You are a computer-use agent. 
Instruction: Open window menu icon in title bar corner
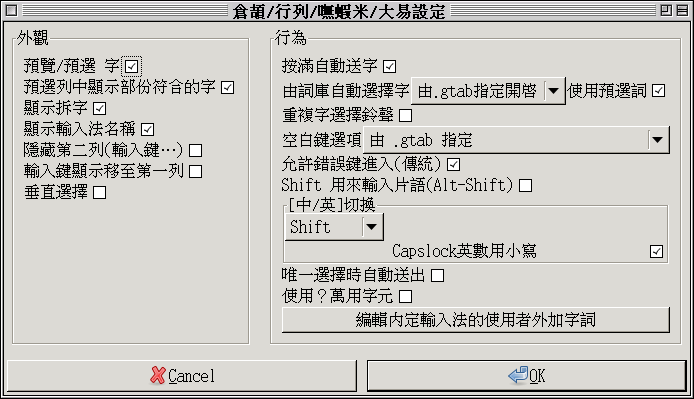coord(12,10)
